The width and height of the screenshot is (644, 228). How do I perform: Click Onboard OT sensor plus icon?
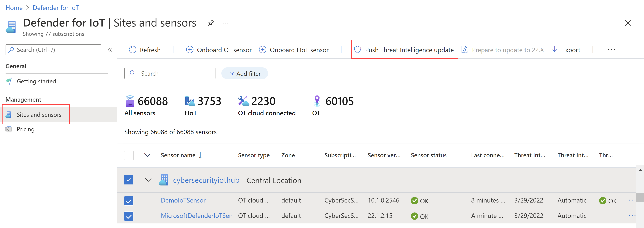click(190, 50)
